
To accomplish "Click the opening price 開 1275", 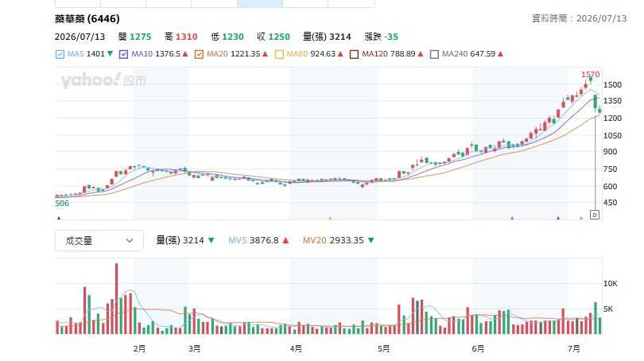I will 134,37.
